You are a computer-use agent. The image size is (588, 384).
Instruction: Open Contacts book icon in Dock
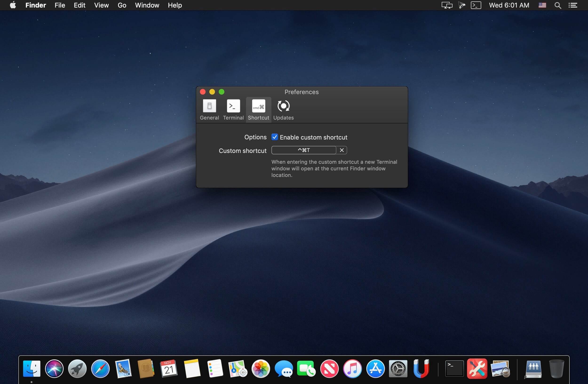click(x=146, y=368)
